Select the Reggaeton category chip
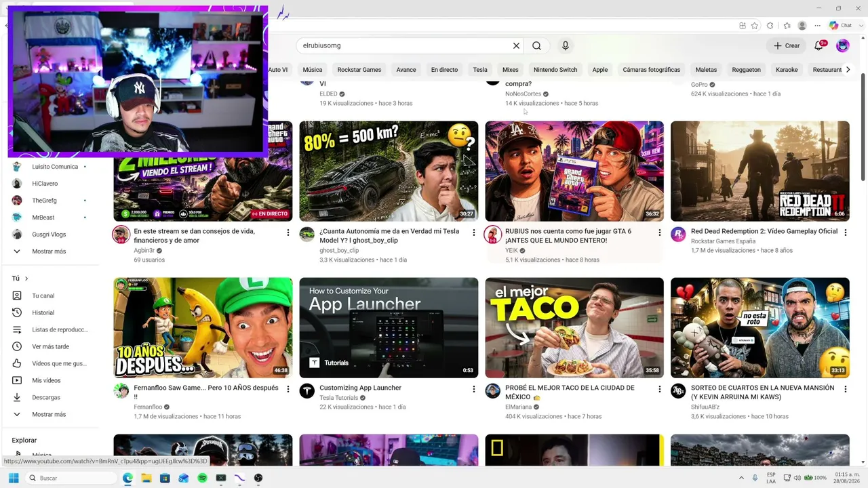868x488 pixels. [747, 70]
